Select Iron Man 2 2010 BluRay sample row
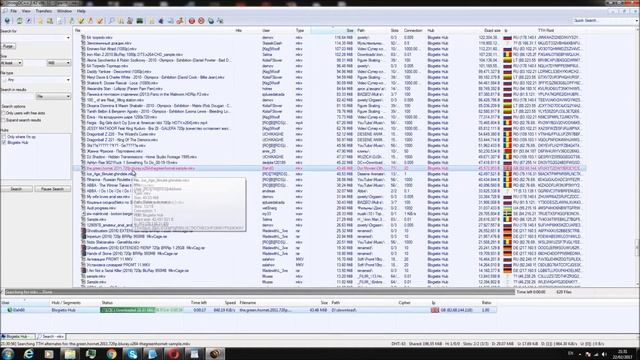 330,54
